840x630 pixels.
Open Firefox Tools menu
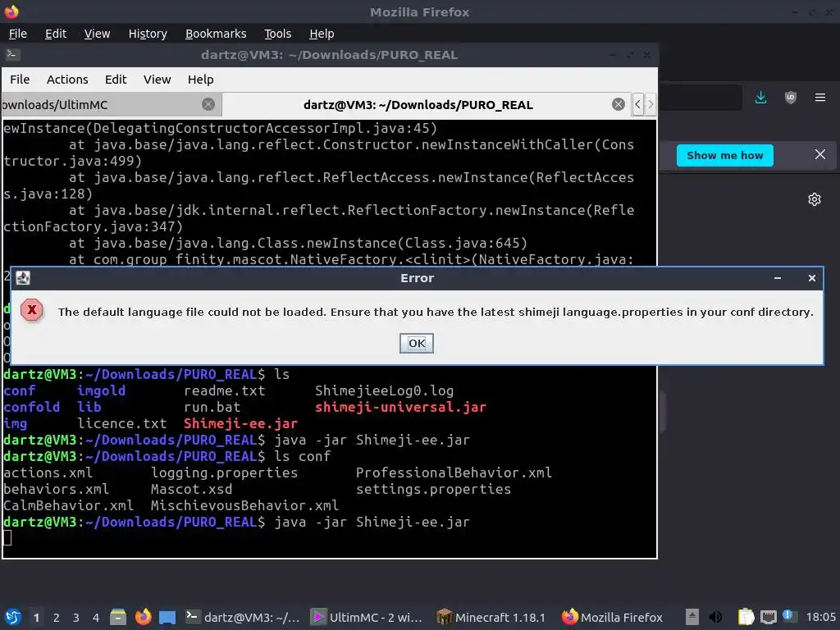coord(277,34)
